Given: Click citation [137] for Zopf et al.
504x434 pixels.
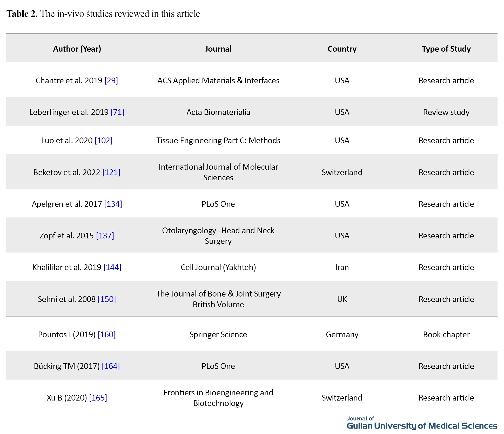Looking at the screenshot, I should pyautogui.click(x=105, y=236).
